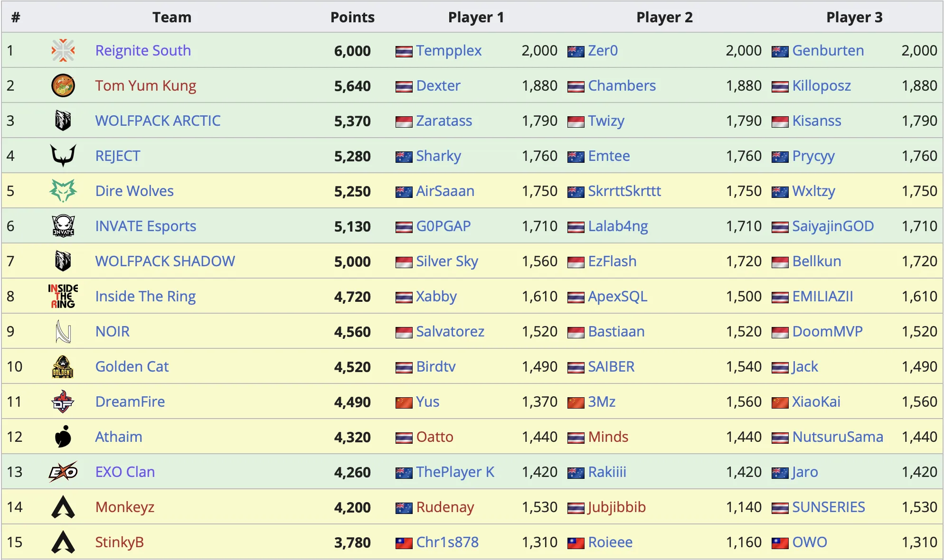Viewport: 944px width, 560px height.
Task: Click the Tom Yum Kung team logo
Action: point(63,85)
